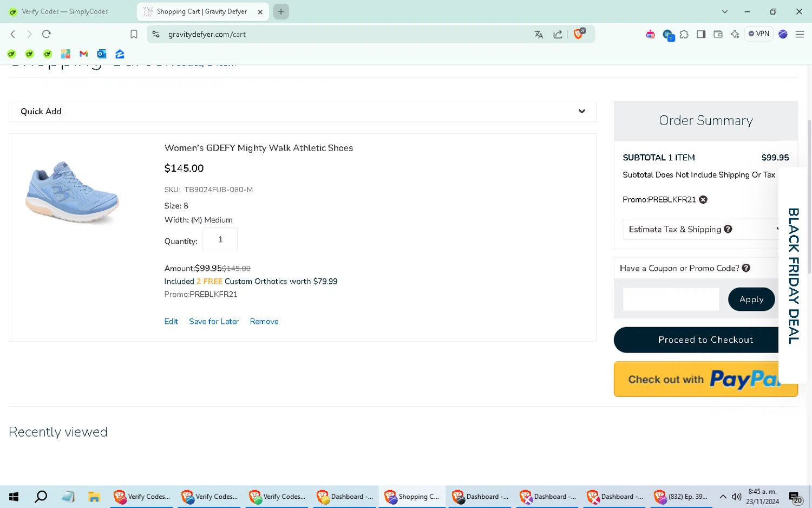Remove the shoes from the cart

[x=264, y=321]
